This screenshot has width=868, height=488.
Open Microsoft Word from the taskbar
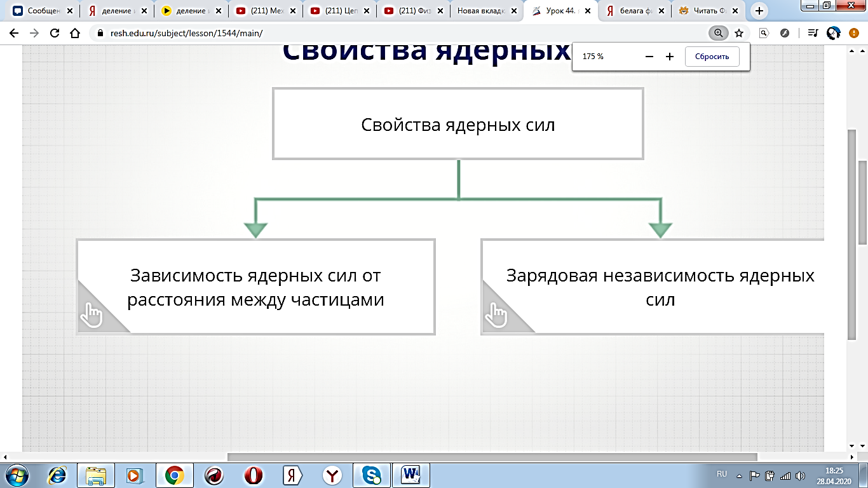(412, 475)
